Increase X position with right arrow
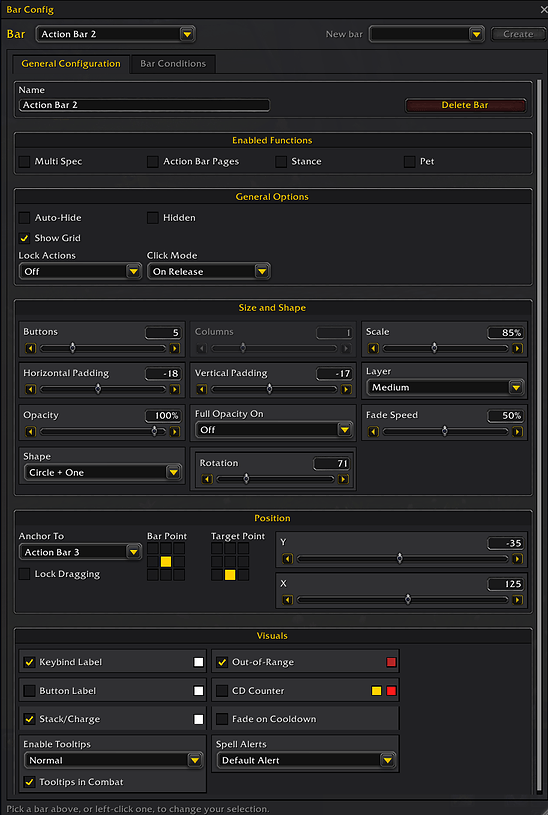The height and width of the screenshot is (815, 548). click(x=517, y=600)
